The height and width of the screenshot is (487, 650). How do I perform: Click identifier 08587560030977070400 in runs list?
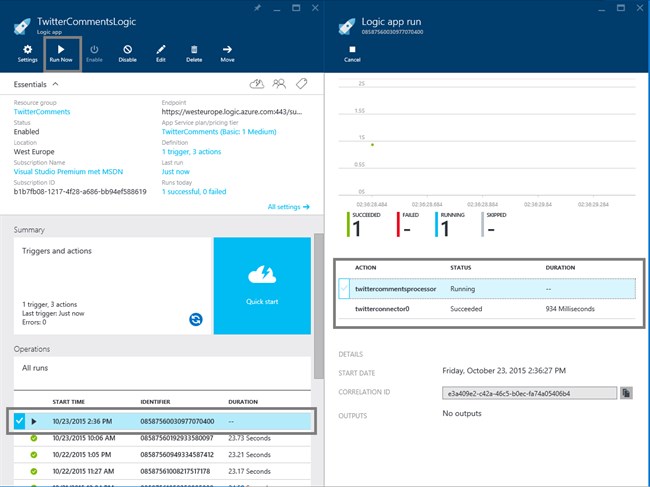(177, 422)
